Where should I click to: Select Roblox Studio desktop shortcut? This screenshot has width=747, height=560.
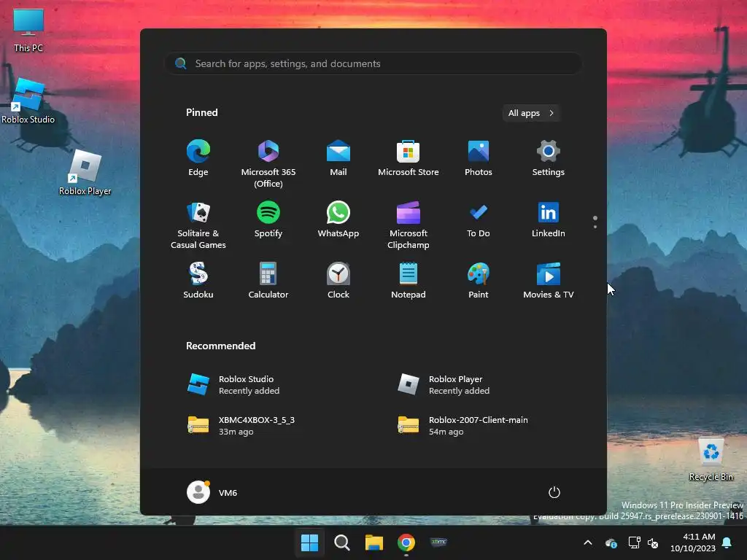click(28, 101)
